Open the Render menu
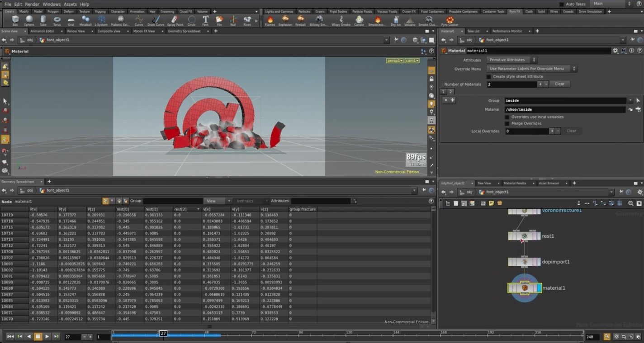The height and width of the screenshot is (343, 644). pyautogui.click(x=32, y=4)
